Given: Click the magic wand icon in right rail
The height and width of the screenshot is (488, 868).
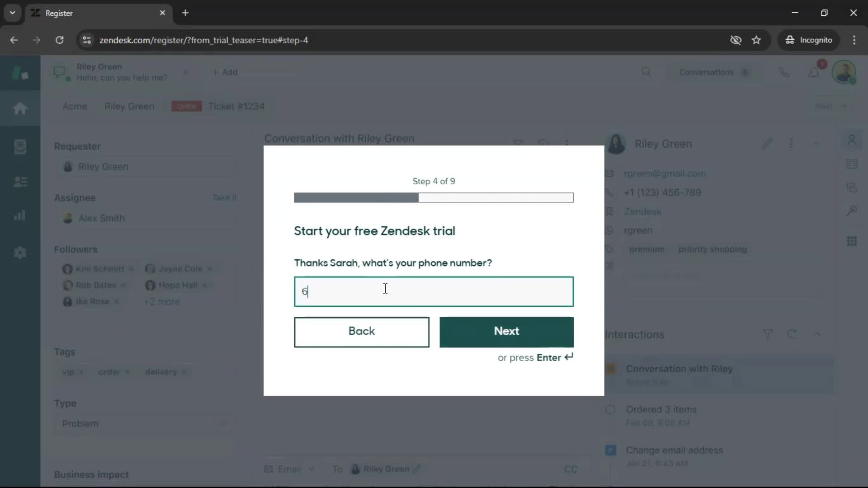Looking at the screenshot, I should [x=852, y=211].
